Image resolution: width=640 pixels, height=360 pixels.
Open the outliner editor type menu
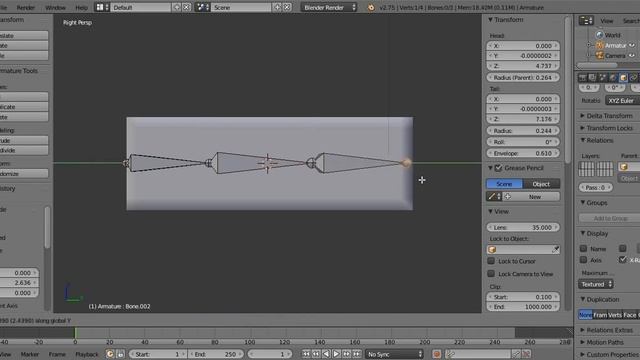[586, 21]
